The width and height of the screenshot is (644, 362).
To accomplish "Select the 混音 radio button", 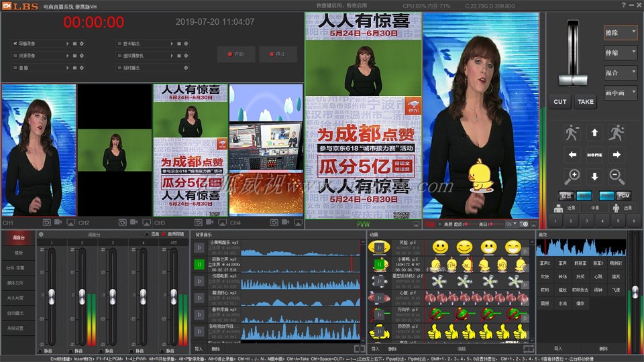I will (x=147, y=234).
